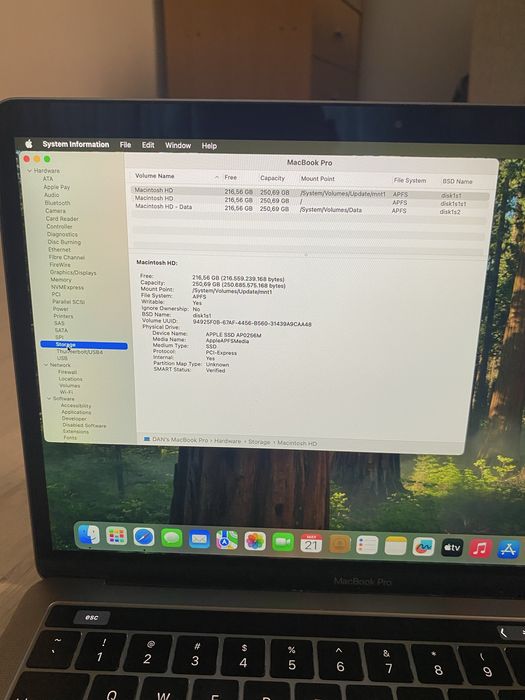Open the File menu
The image size is (525, 700).
(125, 145)
